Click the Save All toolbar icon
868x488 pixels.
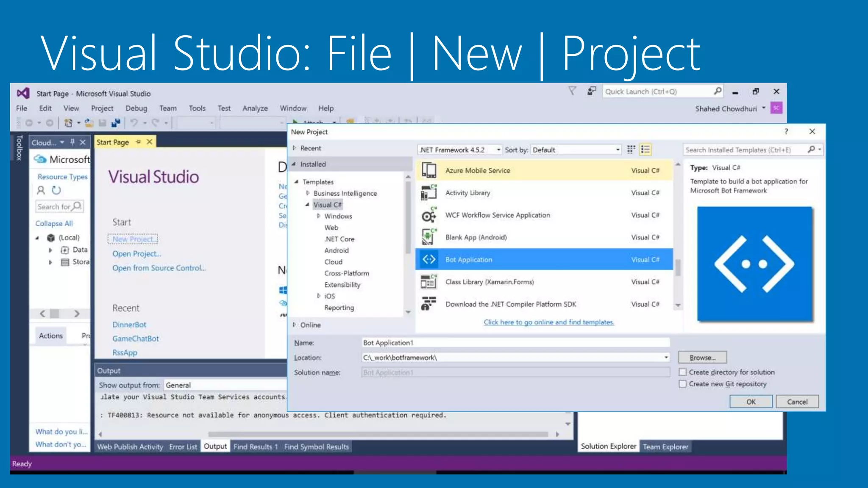(115, 123)
